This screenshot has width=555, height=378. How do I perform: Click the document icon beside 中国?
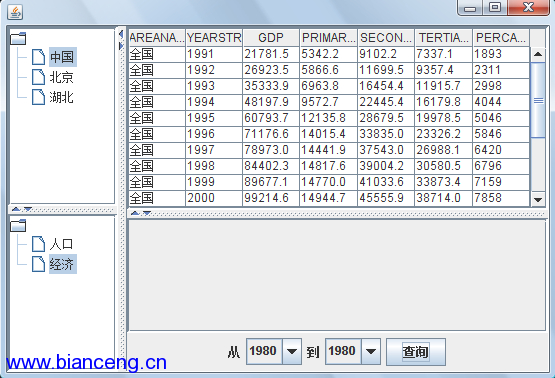[x=38, y=57]
